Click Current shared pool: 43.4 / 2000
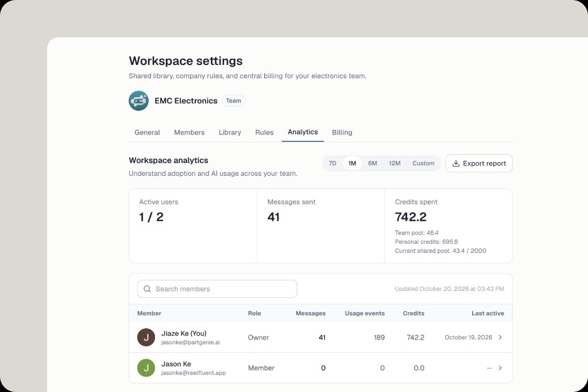 coord(440,251)
